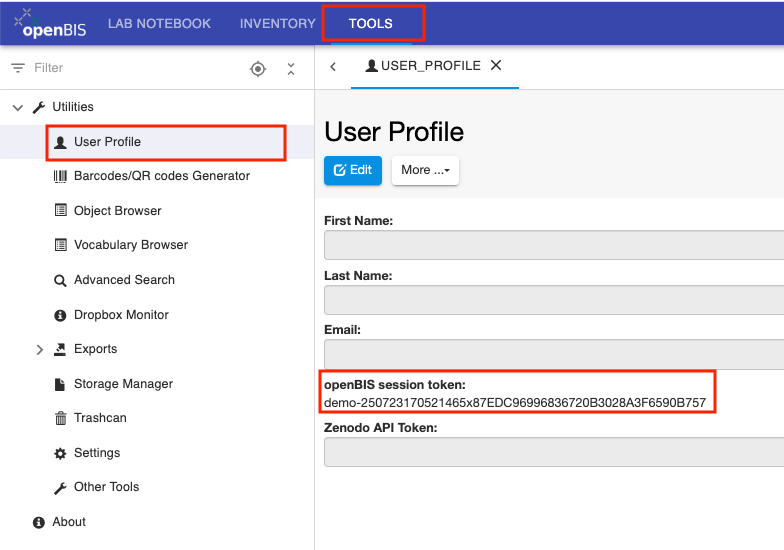Image resolution: width=784 pixels, height=550 pixels.
Task: Collapse all tree nodes icon
Action: [x=291, y=69]
